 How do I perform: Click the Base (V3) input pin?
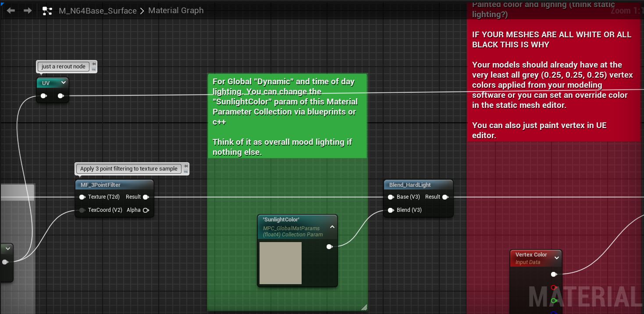(x=391, y=197)
